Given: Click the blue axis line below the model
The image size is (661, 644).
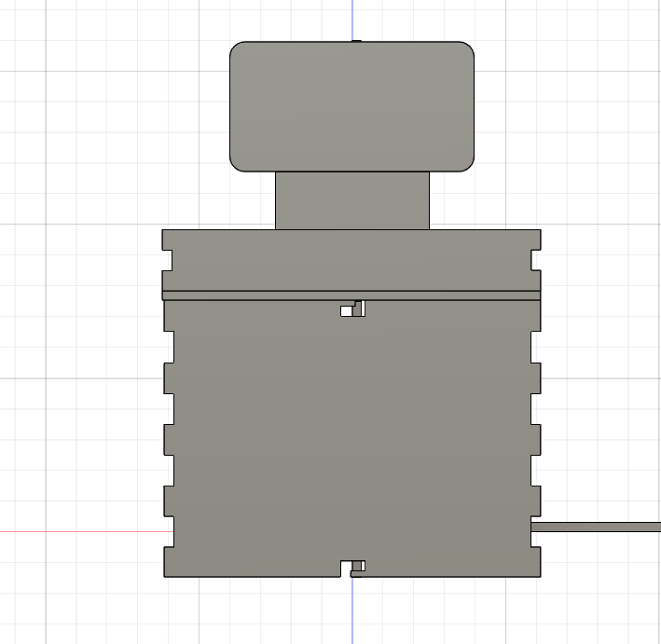Looking at the screenshot, I should pos(352,610).
